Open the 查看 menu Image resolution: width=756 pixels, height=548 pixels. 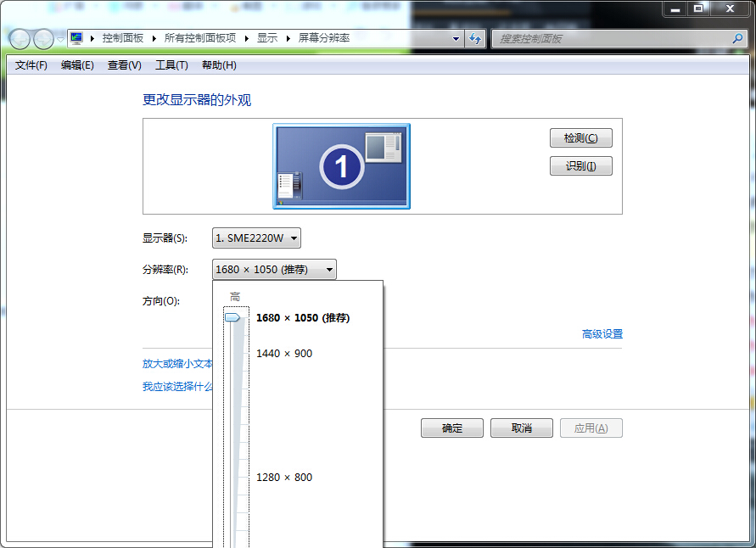(124, 64)
